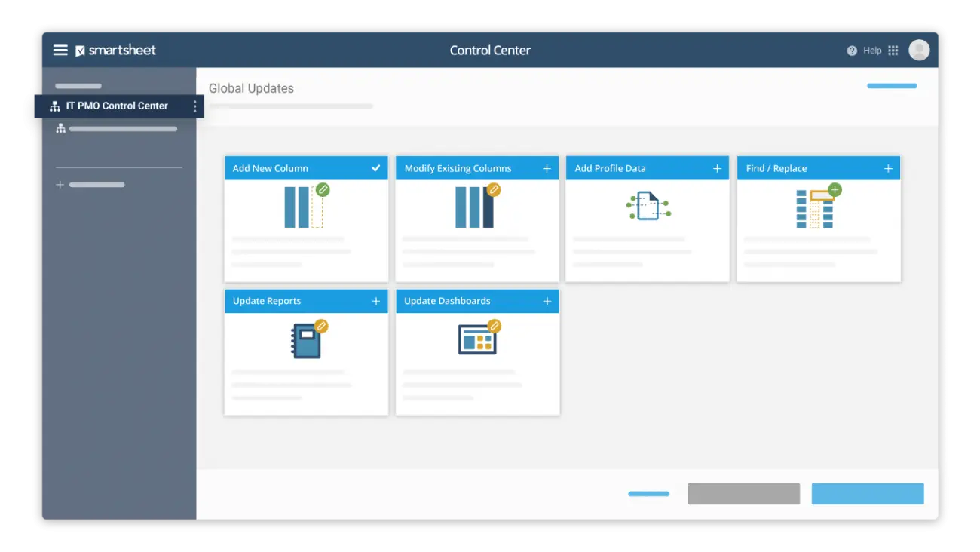Open the Help question mark icon
Image resolution: width=980 pixels, height=552 pixels.
coord(852,51)
